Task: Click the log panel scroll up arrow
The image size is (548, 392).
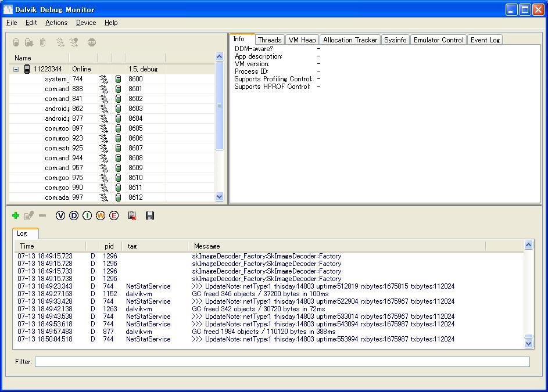Action: (x=528, y=244)
